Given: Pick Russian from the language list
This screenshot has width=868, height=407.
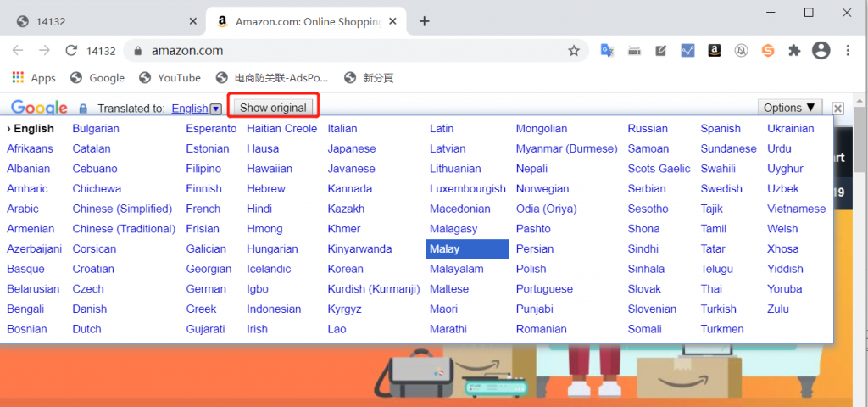Looking at the screenshot, I should coord(648,129).
